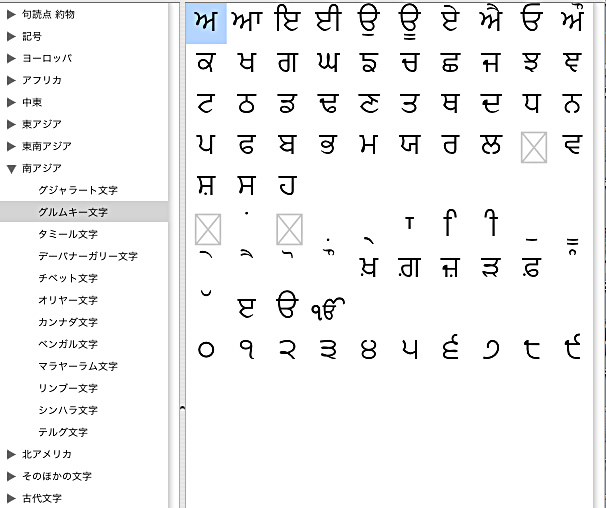Image resolution: width=606 pixels, height=508 pixels.
Task: Open the タミール文字 script list
Action: 68,234
